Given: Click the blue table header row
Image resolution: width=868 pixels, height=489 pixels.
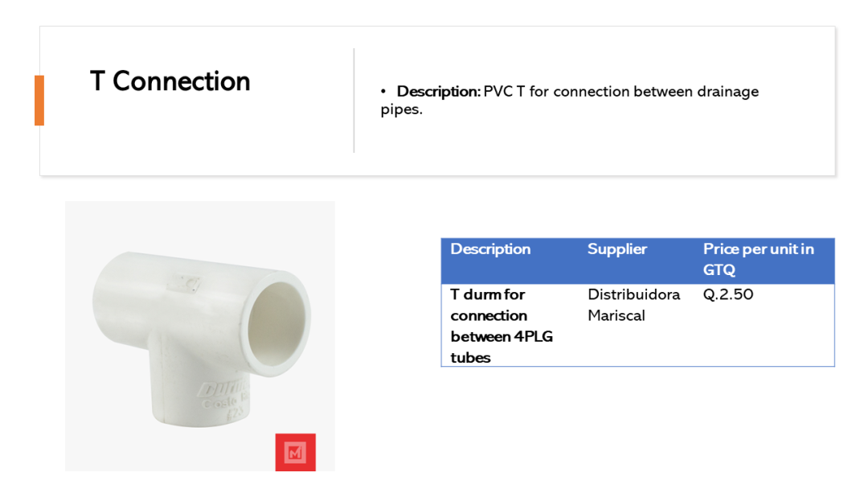Looking at the screenshot, I should [637, 261].
